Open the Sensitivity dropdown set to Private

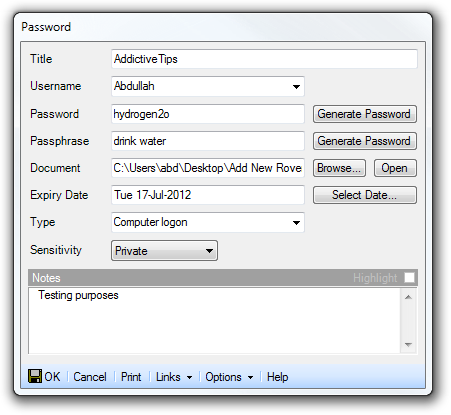164,250
